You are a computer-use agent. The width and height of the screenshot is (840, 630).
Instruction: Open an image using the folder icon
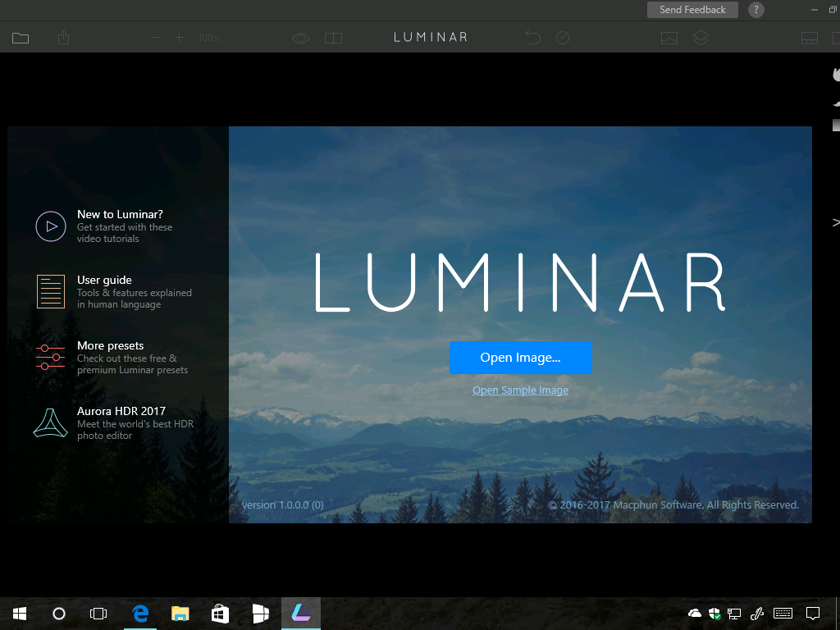coord(21,38)
